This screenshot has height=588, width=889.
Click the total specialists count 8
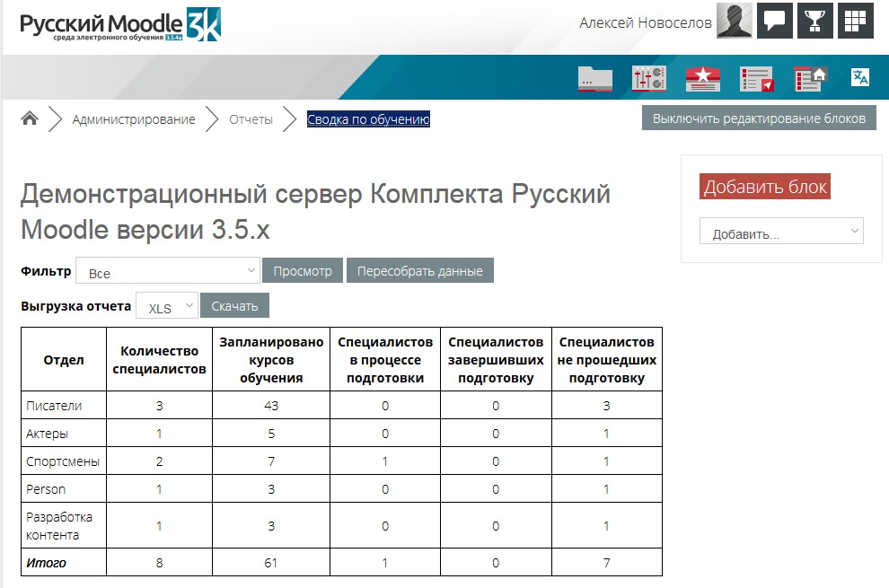159,563
